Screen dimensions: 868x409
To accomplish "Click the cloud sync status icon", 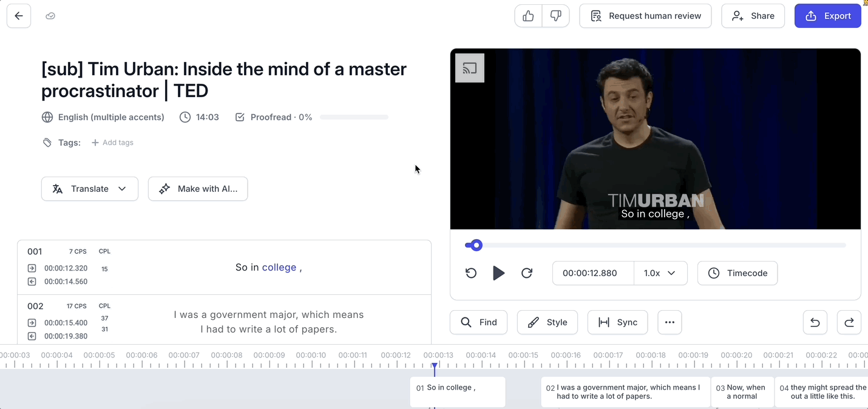I will pos(50,16).
